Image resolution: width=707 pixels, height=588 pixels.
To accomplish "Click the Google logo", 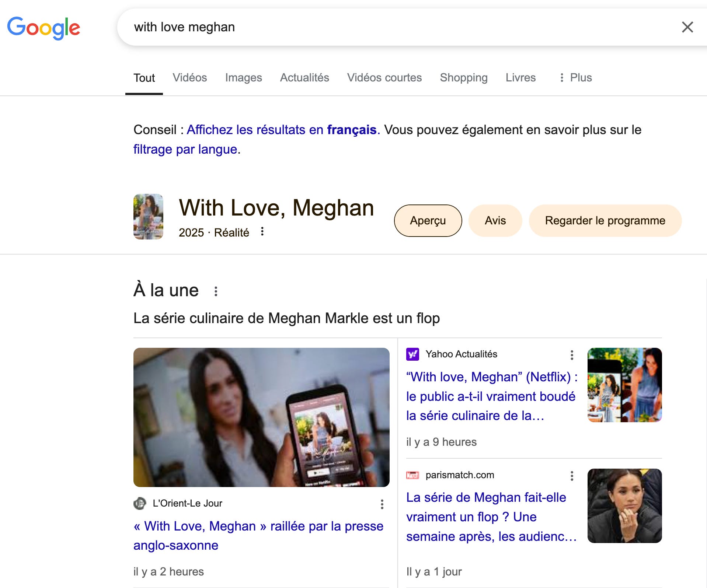I will pos(43,28).
